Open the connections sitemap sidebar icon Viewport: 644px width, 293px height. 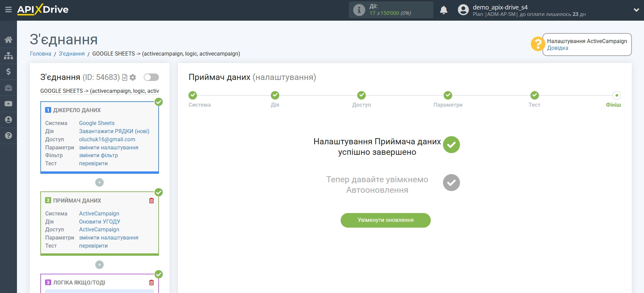coord(8,56)
